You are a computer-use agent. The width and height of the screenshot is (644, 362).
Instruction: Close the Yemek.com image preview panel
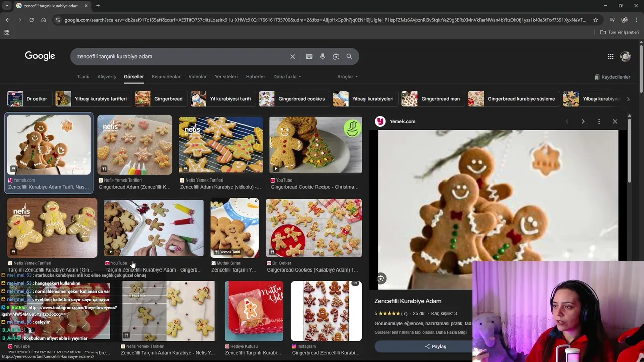pyautogui.click(x=615, y=121)
